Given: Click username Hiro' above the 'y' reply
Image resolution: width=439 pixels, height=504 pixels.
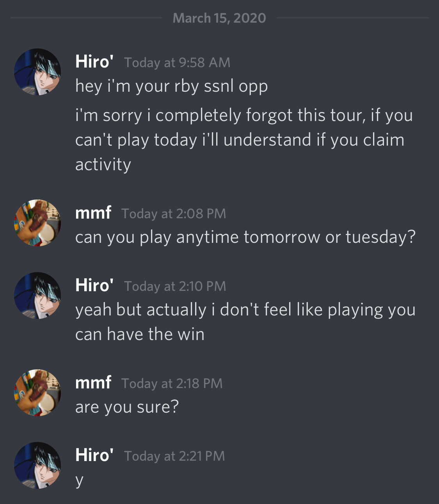Looking at the screenshot, I should point(94,455).
